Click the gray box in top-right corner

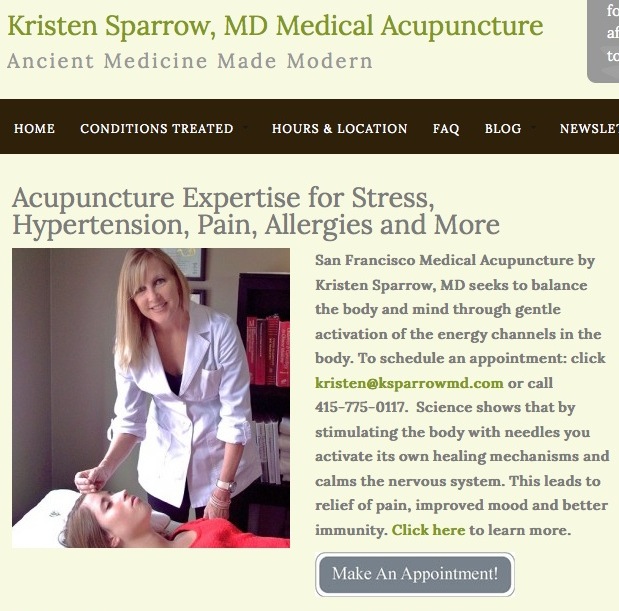click(x=603, y=41)
